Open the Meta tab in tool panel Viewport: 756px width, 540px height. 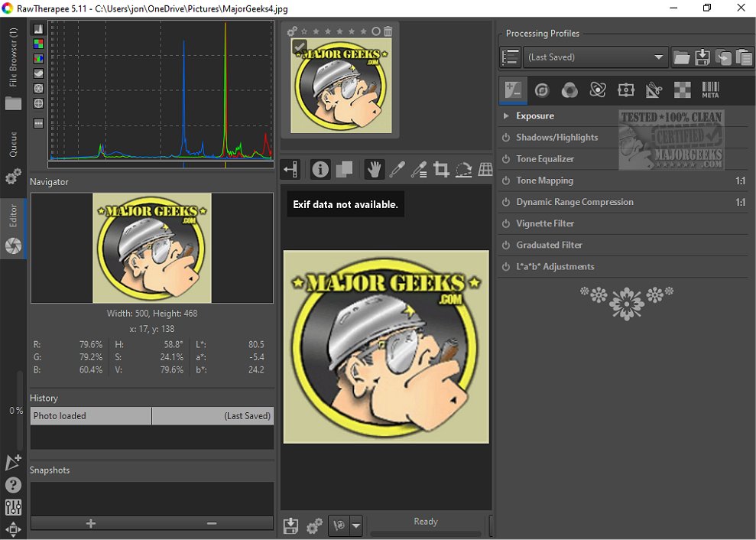[x=710, y=90]
